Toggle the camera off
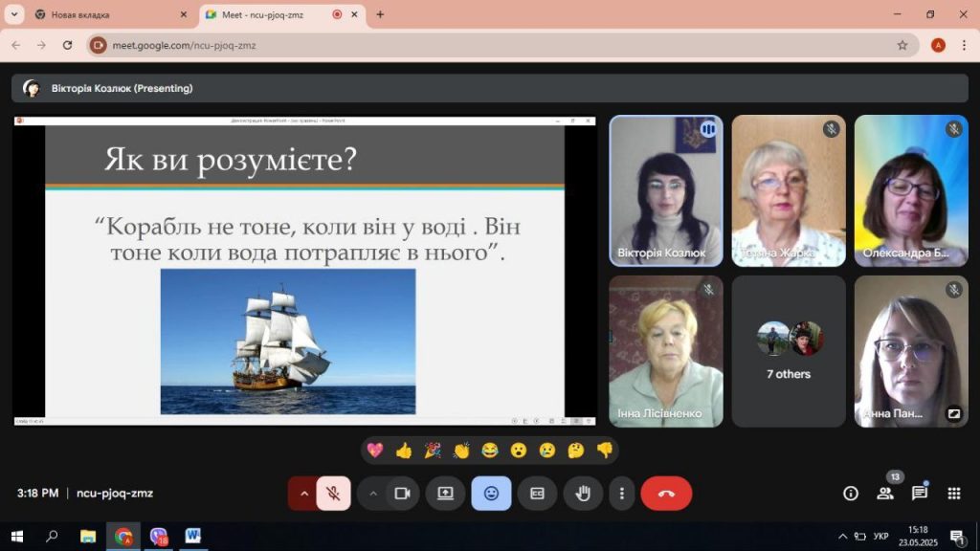The height and width of the screenshot is (551, 980). pos(402,494)
